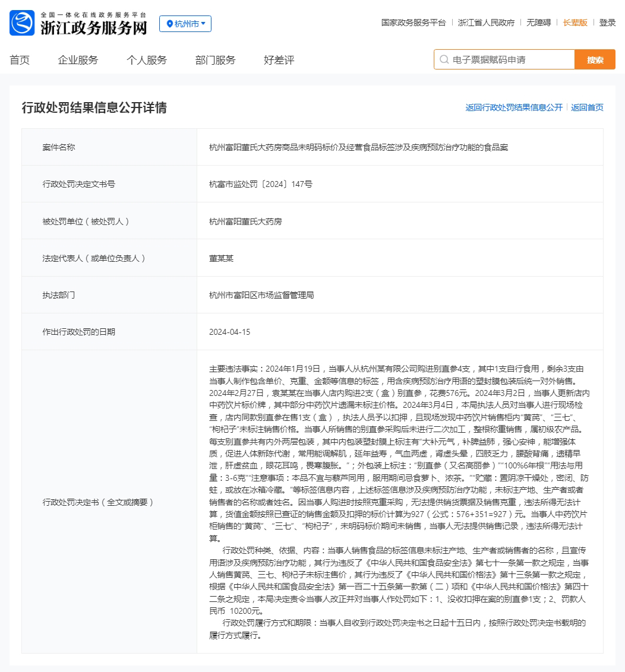625x672 pixels.
Task: Click the label 作出行政处罚的日期
Action: pos(79,332)
